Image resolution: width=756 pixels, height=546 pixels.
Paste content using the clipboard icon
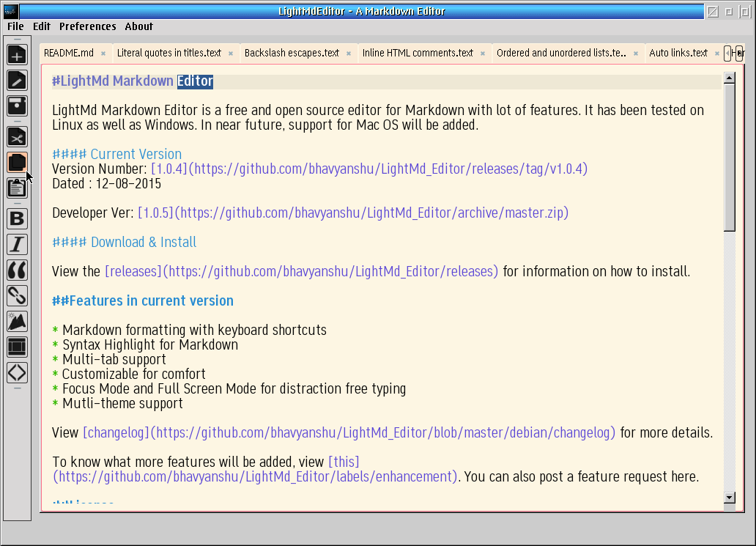point(16,188)
